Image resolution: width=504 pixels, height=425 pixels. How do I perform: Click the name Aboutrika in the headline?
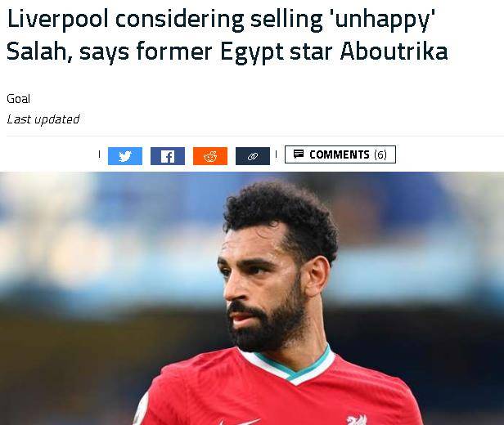(x=394, y=51)
